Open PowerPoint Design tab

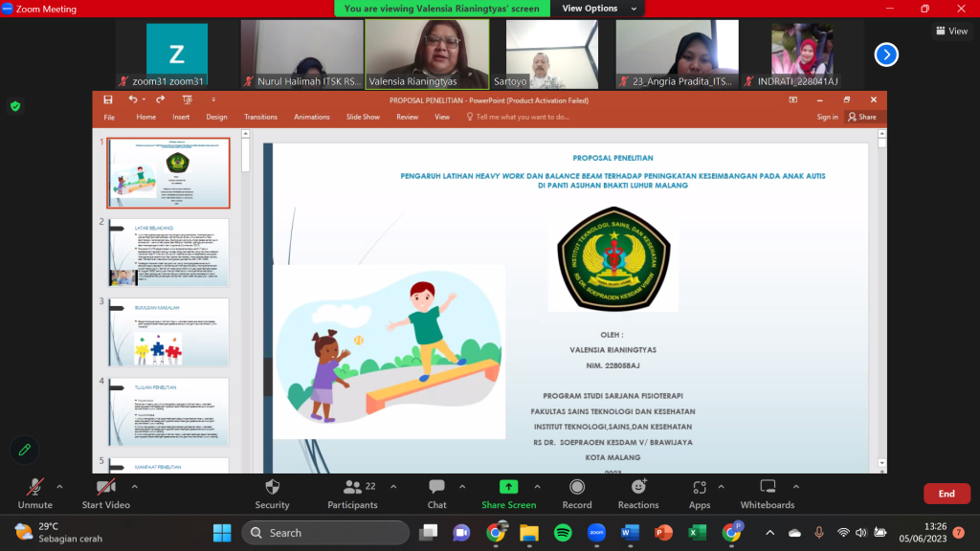click(217, 117)
